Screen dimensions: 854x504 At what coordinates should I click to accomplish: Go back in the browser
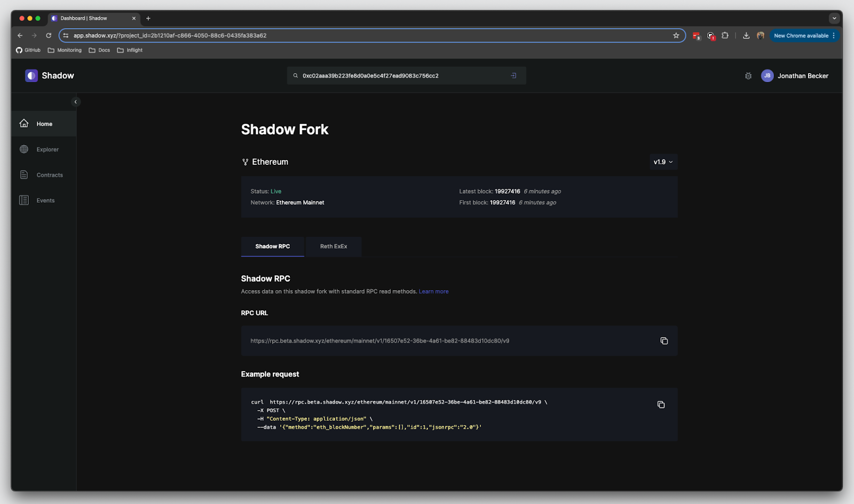[20, 36]
